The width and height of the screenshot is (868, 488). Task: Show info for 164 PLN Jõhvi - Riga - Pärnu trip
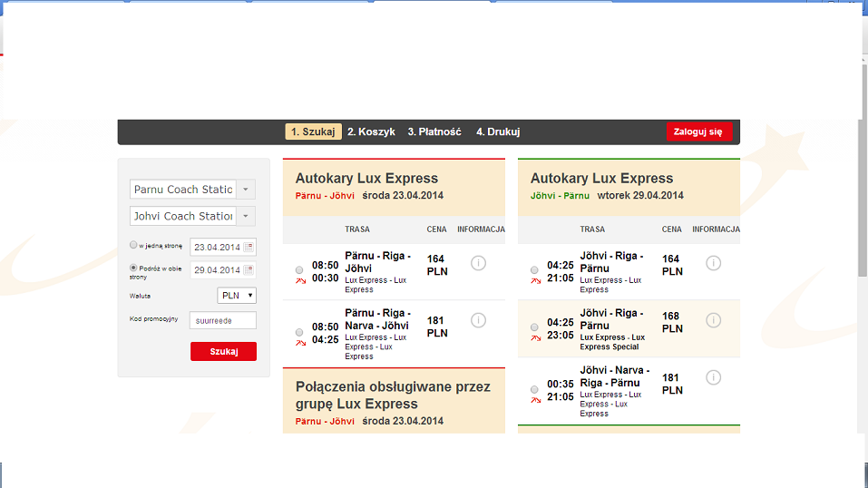click(714, 263)
